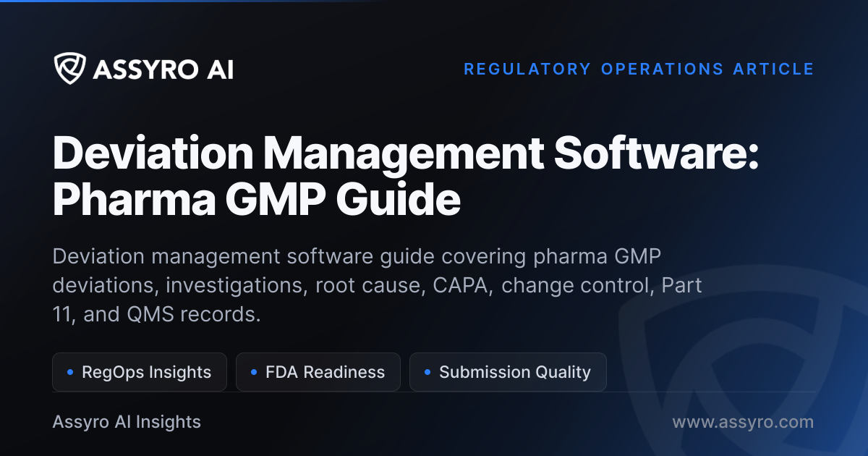Select the Submission Quality tag
The height and width of the screenshot is (456, 868).
point(508,372)
